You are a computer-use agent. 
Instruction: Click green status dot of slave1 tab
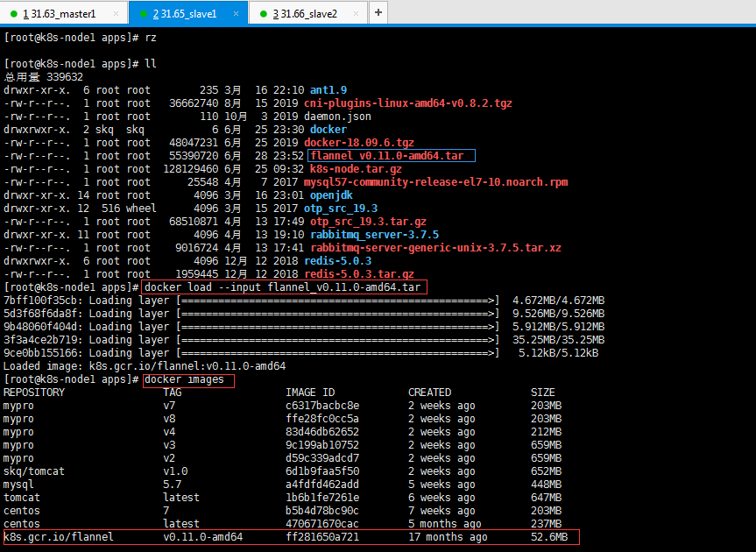coord(143,15)
